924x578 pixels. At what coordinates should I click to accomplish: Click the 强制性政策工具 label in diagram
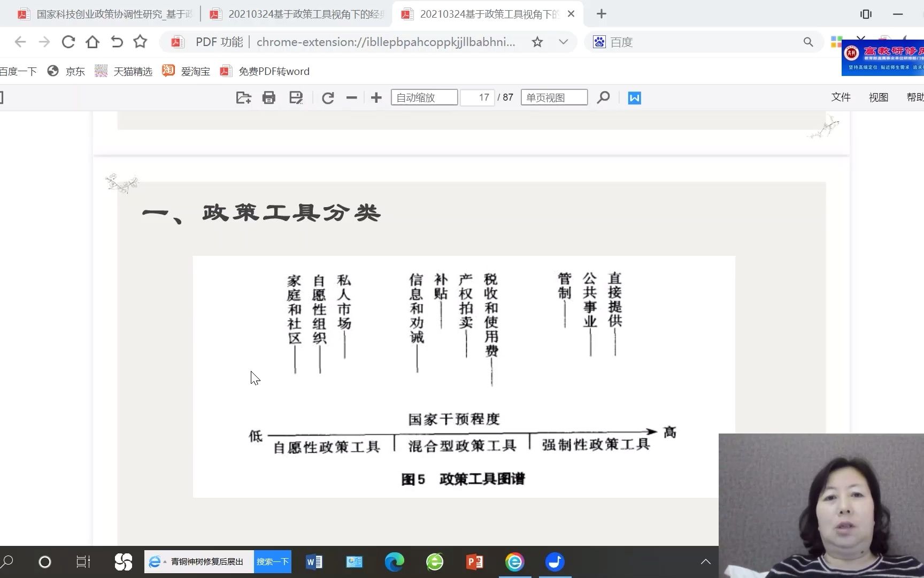coord(596,445)
